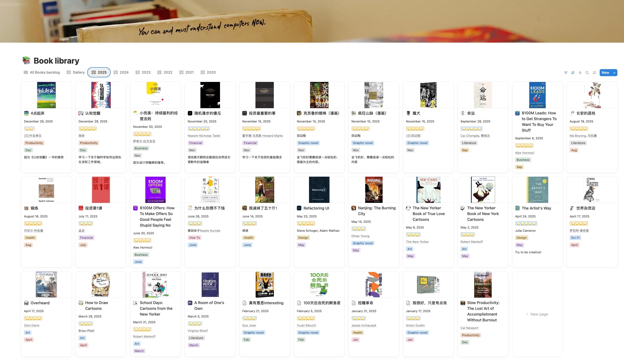Expand the dropdown arrow beside New
This screenshot has width=624, height=364.
pos(614,73)
